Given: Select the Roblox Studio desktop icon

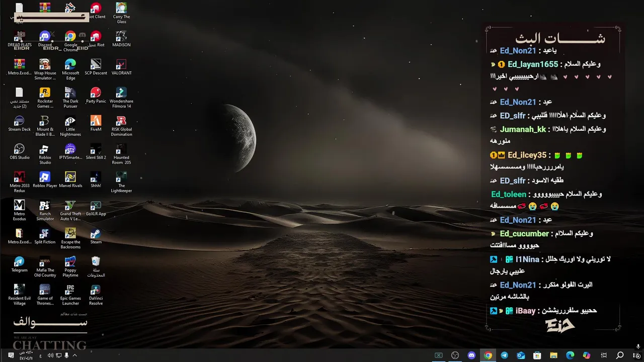Looking at the screenshot, I should (x=45, y=154).
